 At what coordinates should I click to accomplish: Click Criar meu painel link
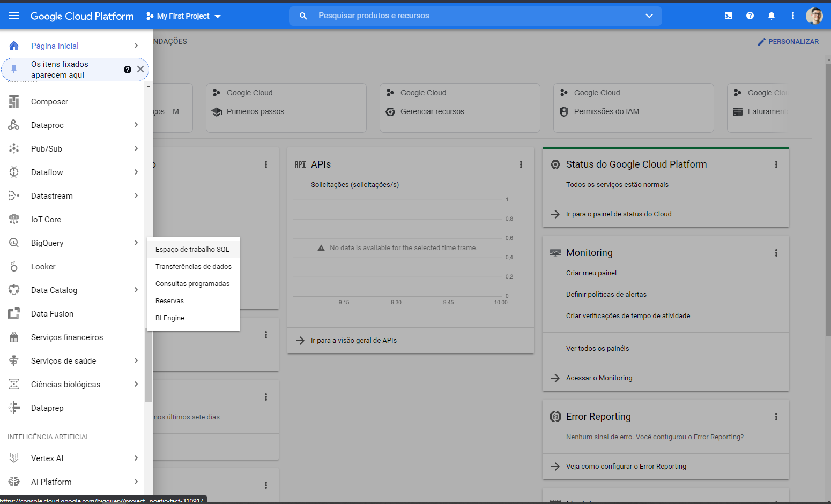[591, 273]
